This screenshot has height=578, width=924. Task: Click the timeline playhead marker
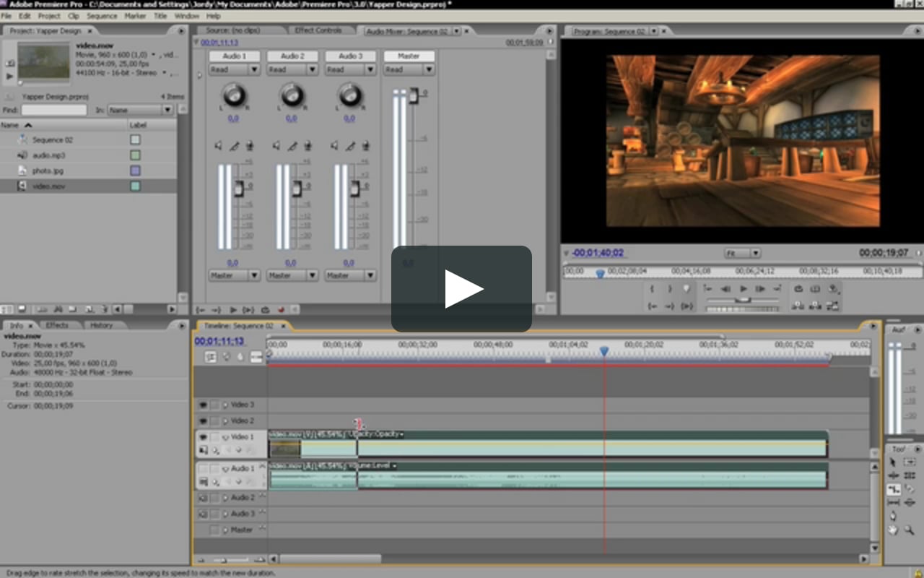604,350
